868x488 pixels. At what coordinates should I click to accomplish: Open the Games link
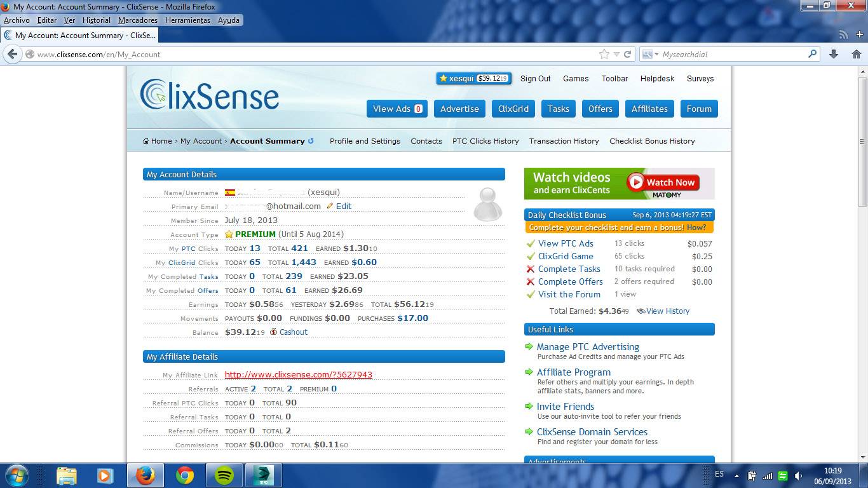click(576, 79)
